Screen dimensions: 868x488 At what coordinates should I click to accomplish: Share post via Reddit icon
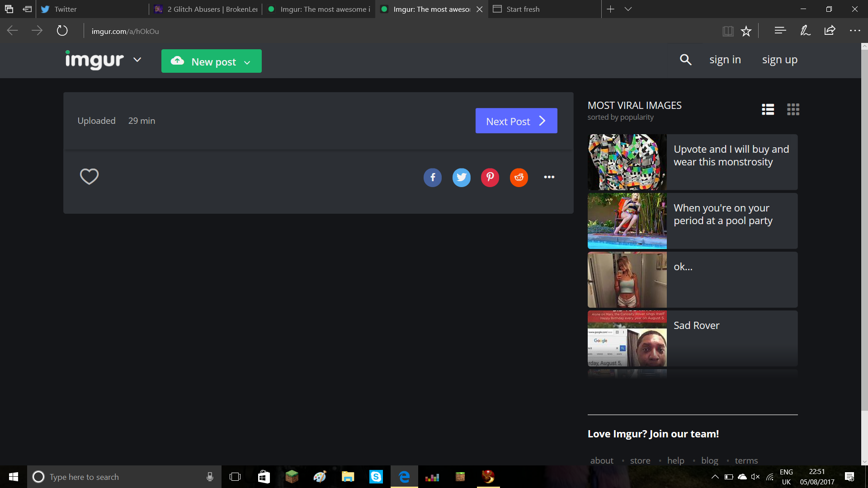[x=519, y=177]
